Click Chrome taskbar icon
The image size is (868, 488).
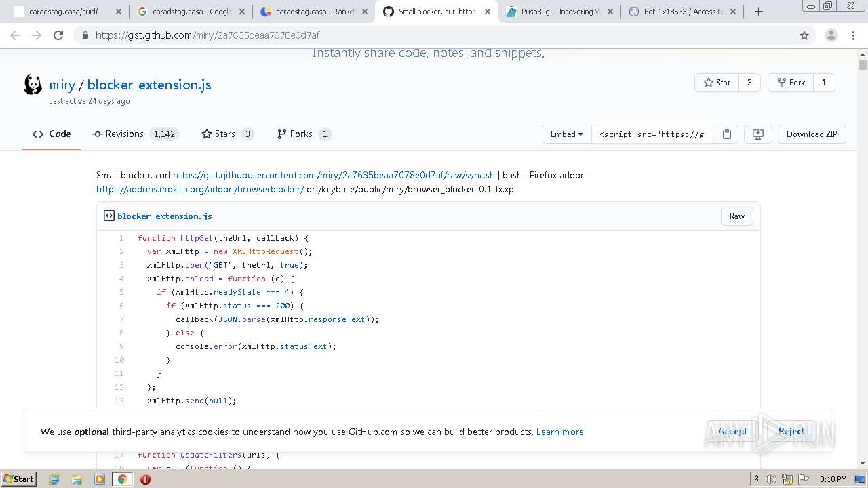click(122, 479)
